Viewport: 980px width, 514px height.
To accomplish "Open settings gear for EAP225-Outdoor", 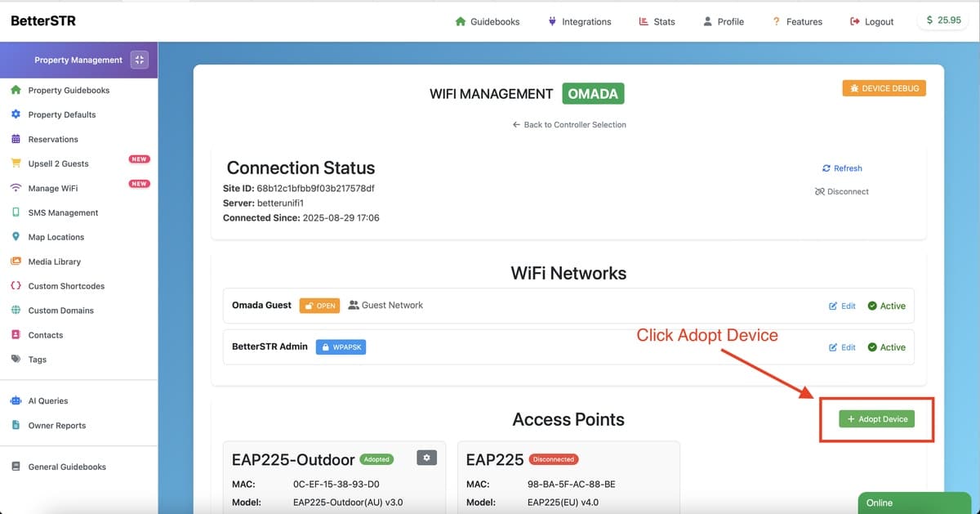I will click(x=426, y=458).
